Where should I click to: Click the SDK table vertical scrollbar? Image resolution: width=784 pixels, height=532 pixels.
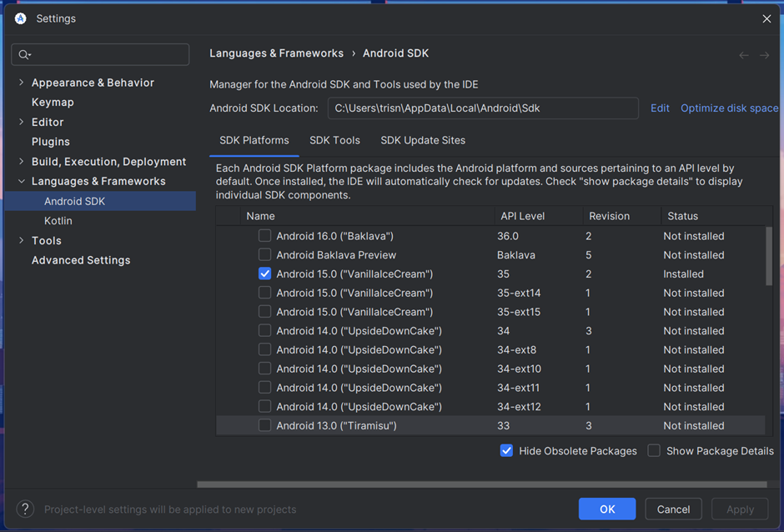pos(769,256)
